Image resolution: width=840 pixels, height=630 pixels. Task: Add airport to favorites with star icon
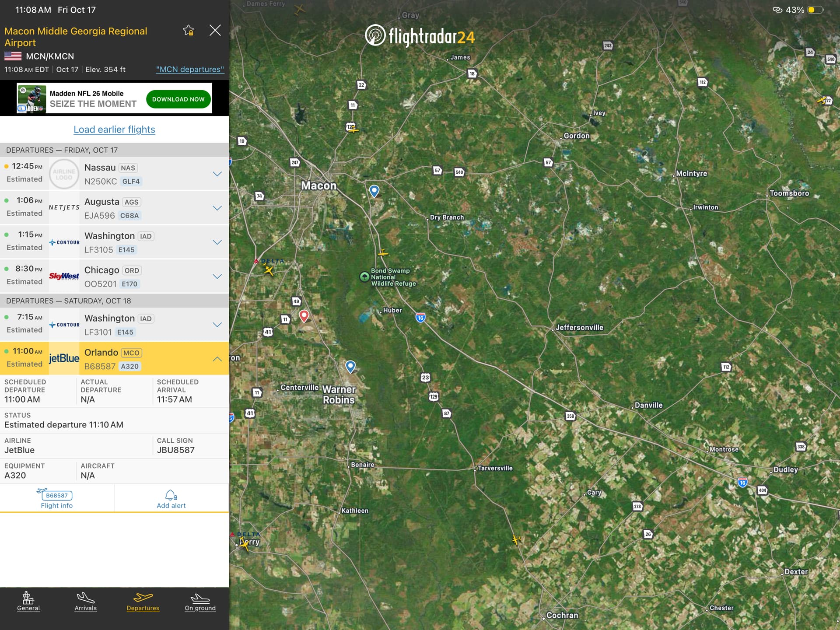[x=189, y=30]
